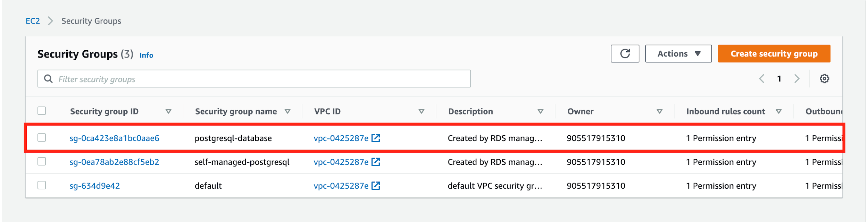Click postgresql-database name cell
The width and height of the screenshot is (868, 222).
pos(233,138)
